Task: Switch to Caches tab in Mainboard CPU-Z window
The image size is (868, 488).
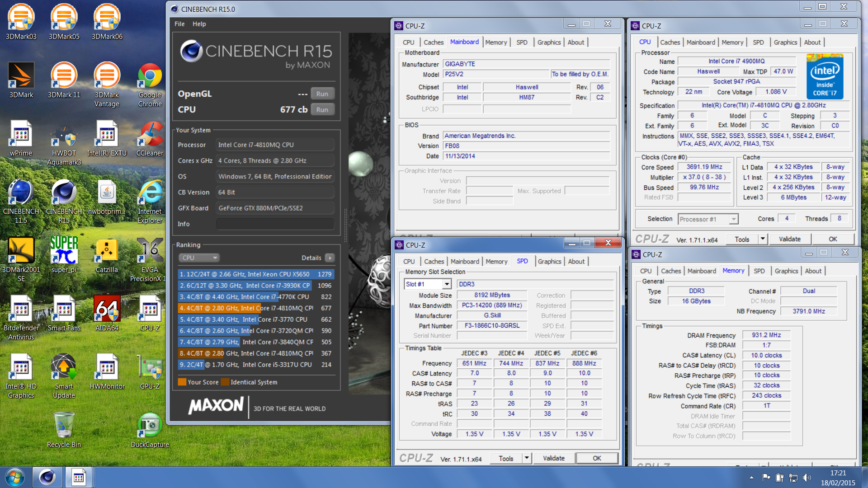Action: (434, 42)
